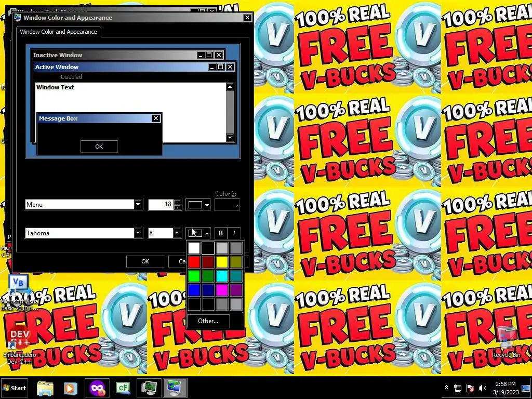Click the item size field showing 18

pyautogui.click(x=161, y=204)
